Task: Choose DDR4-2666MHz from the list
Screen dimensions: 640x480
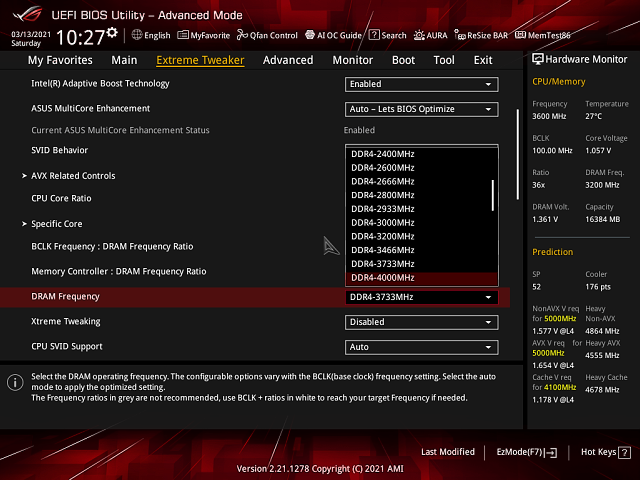Action: (421, 182)
